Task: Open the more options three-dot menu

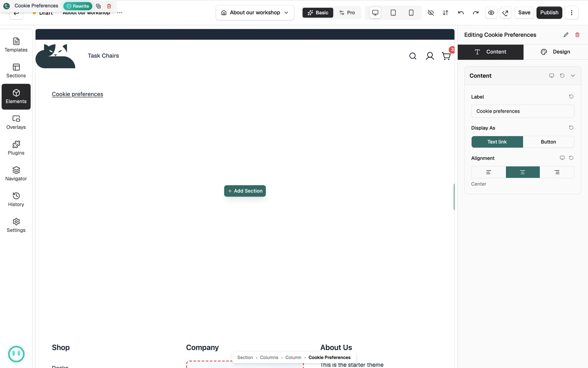Action: coord(572,13)
